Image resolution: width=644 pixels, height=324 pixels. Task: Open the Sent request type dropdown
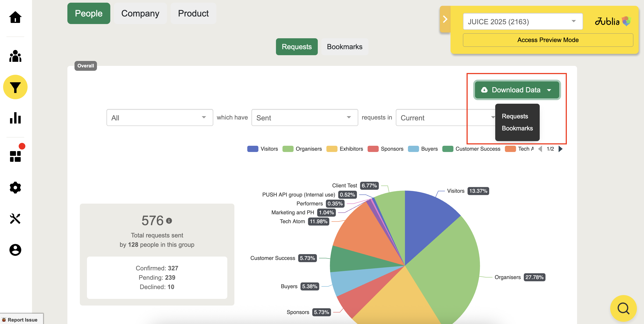[304, 117]
